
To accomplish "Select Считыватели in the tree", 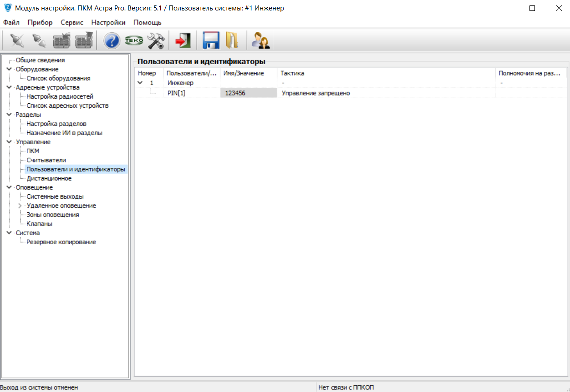I will point(46,160).
